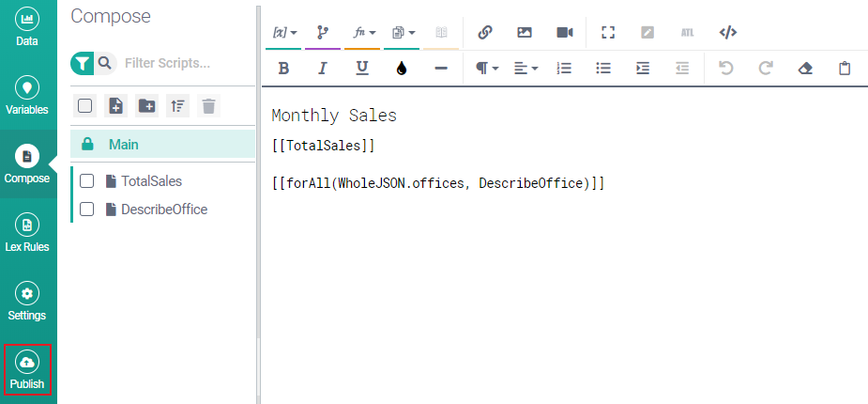The height and width of the screenshot is (404, 868).
Task: Insert a horizontal line
Action: pos(441,69)
